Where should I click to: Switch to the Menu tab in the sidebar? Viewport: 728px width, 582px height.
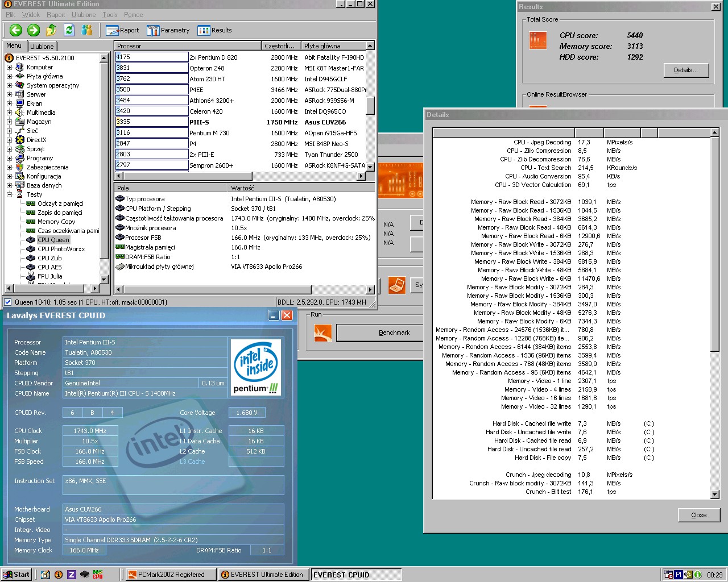point(14,45)
